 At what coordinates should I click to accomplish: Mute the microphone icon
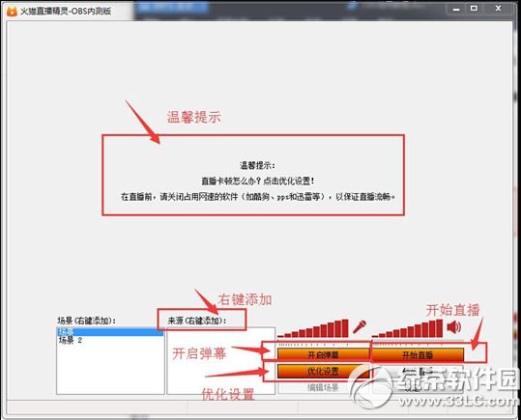tap(360, 326)
